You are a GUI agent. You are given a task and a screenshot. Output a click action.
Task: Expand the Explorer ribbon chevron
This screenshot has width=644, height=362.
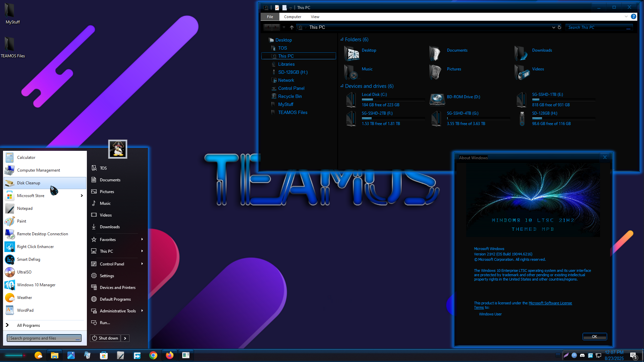coord(626,17)
